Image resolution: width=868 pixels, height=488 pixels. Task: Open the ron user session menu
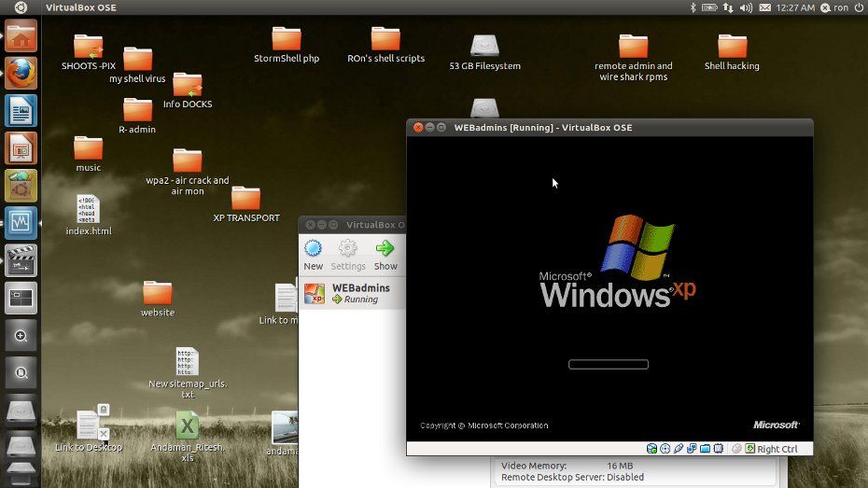834,7
